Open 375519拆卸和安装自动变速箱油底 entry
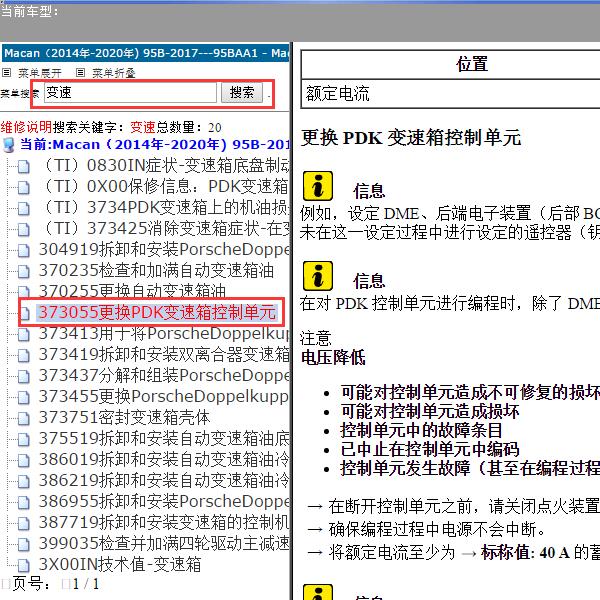Screen dimensions: 600x600 164,439
